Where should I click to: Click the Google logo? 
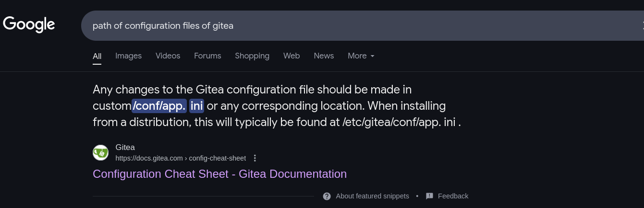tap(29, 24)
